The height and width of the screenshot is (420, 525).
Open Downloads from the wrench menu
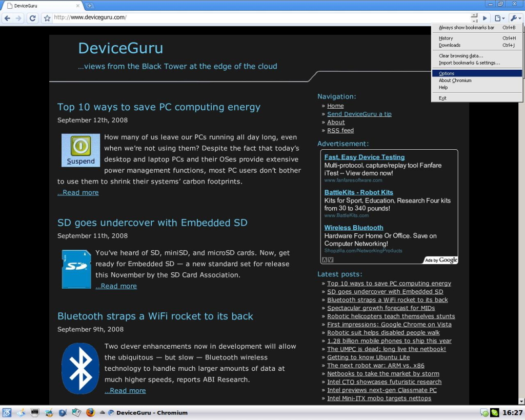pos(477,45)
